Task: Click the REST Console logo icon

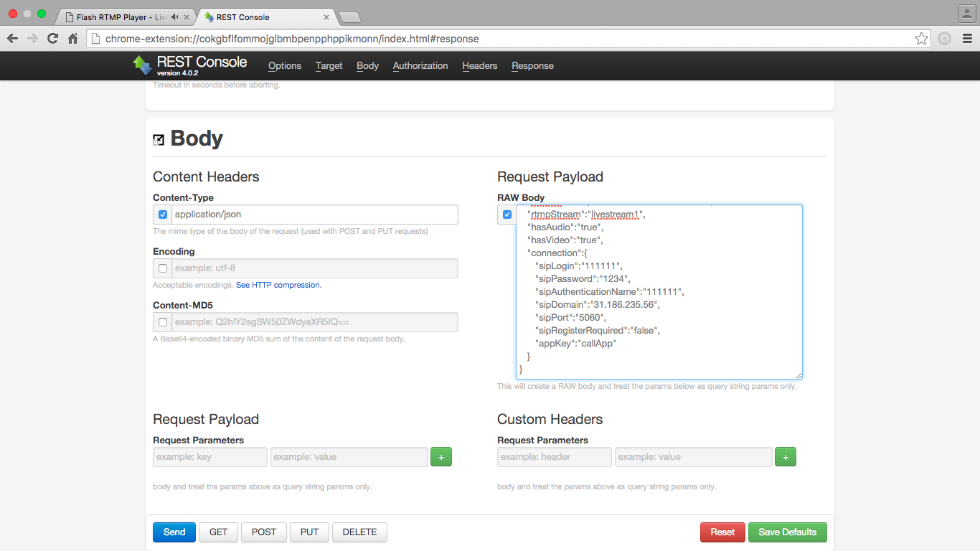Action: pyautogui.click(x=142, y=65)
